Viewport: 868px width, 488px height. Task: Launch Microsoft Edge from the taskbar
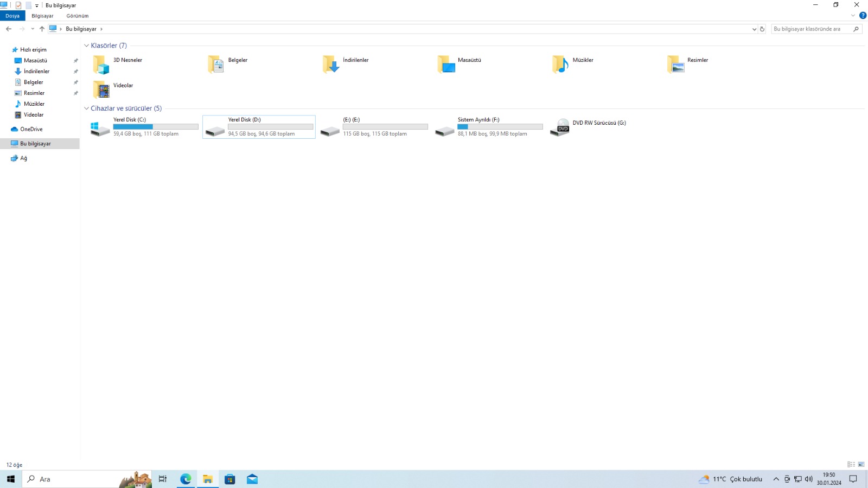pos(186,479)
